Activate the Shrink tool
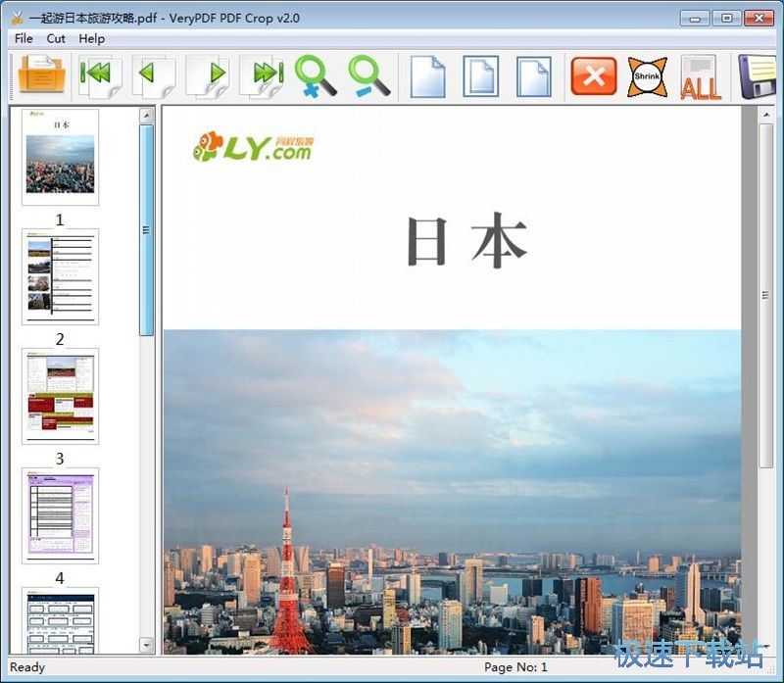 coord(646,75)
